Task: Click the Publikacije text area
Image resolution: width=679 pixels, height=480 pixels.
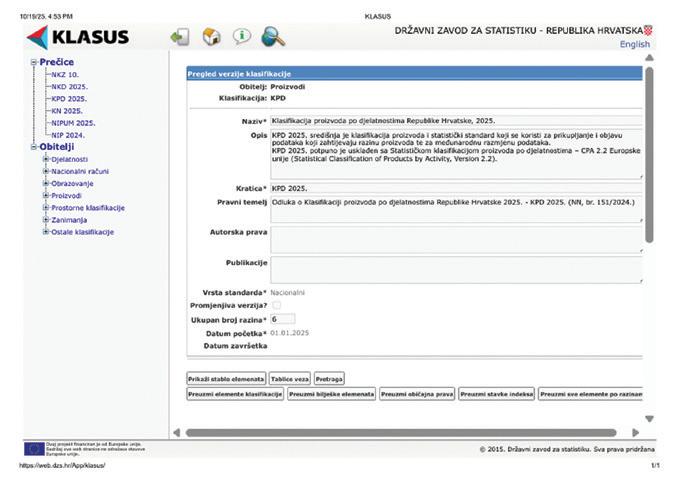Action: 456,270
